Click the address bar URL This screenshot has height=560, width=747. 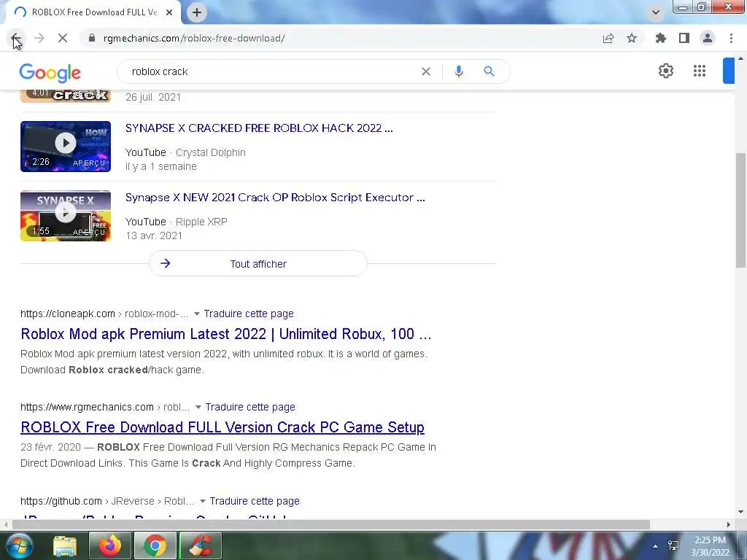[194, 38]
